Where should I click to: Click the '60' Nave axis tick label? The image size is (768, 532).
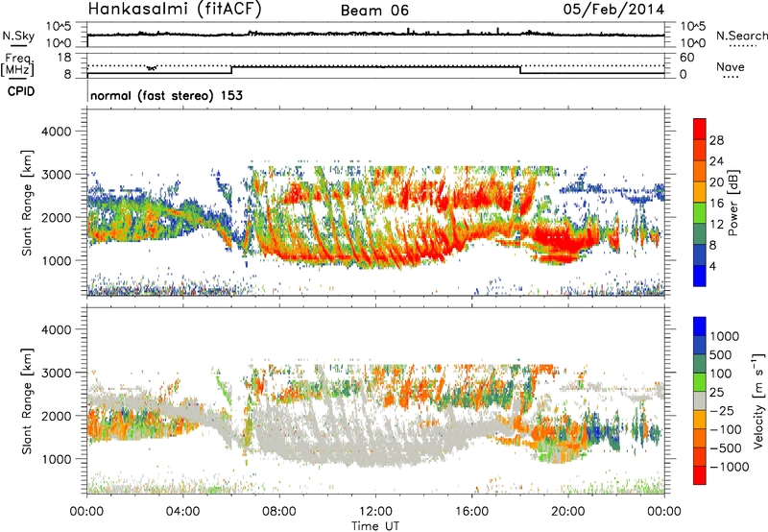686,58
